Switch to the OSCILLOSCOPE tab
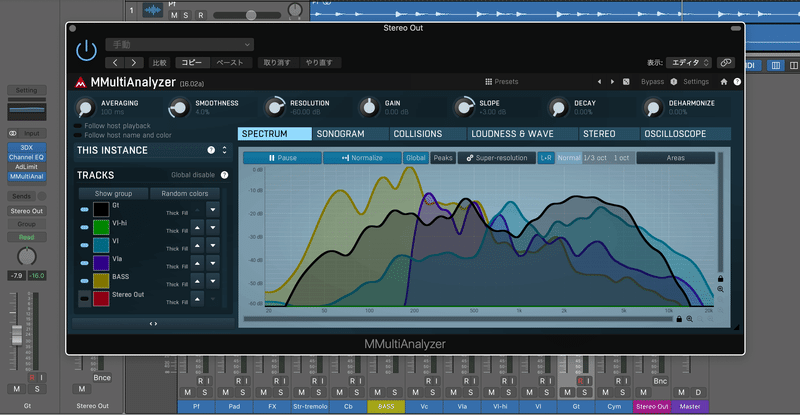800x415 pixels. click(x=685, y=134)
